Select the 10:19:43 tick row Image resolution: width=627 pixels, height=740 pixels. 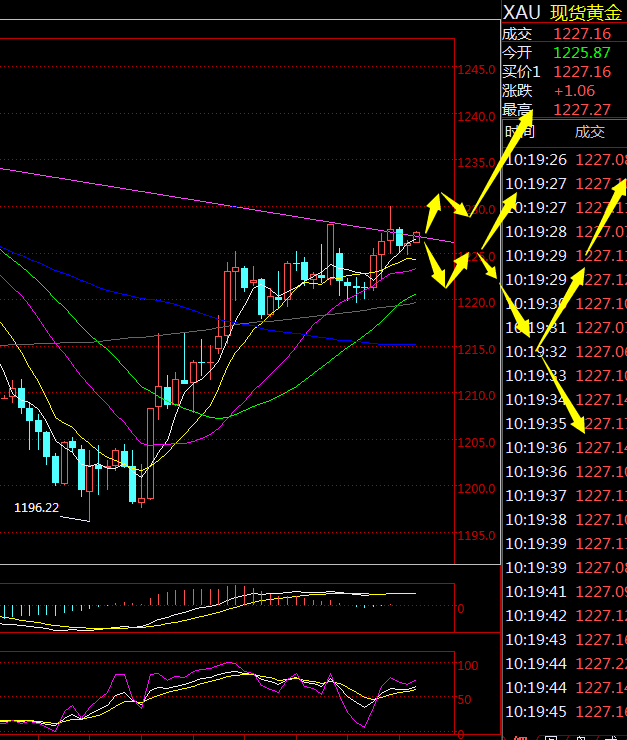point(565,639)
